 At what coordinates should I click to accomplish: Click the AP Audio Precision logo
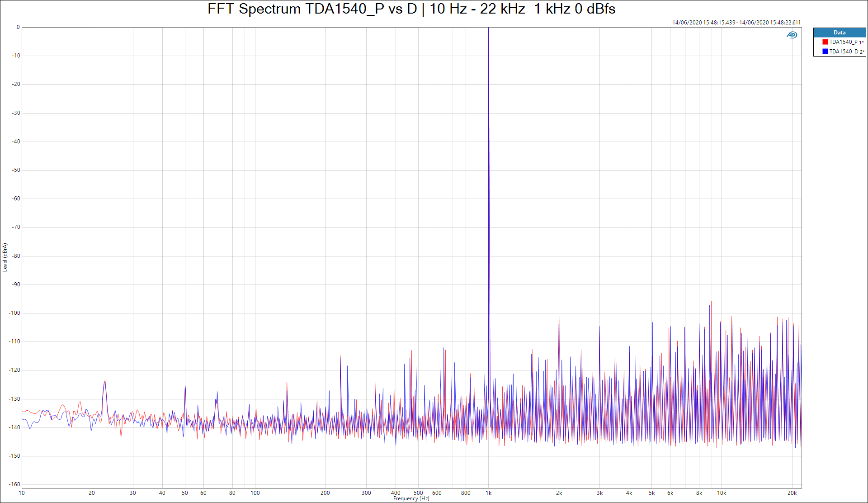tap(792, 35)
